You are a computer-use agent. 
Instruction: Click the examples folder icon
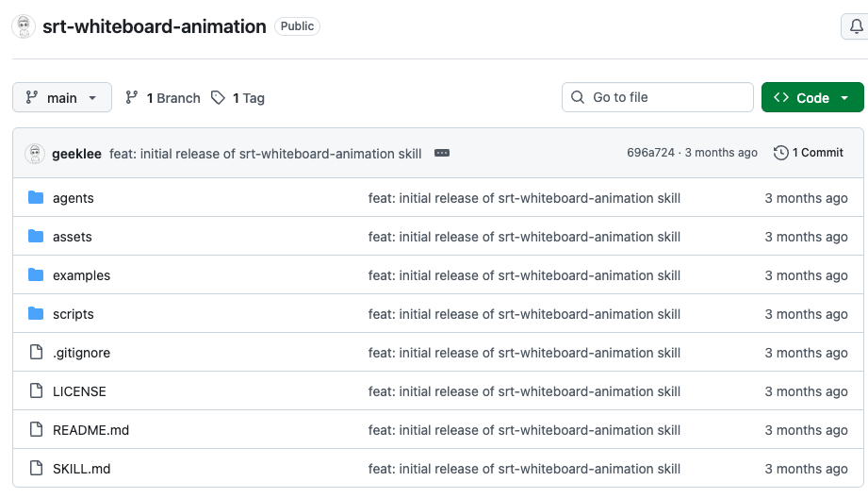point(36,274)
